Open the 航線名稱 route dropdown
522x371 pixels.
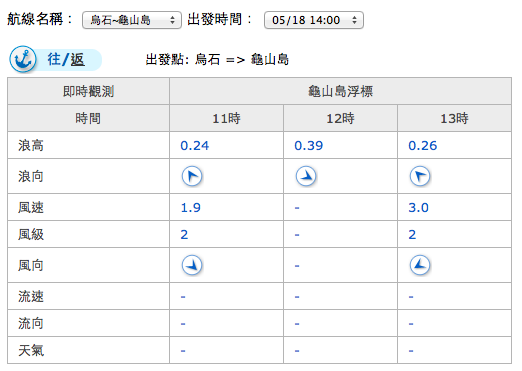point(132,20)
